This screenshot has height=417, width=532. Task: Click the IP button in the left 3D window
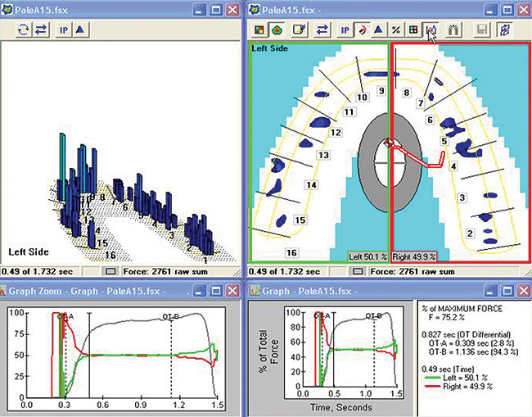pyautogui.click(x=63, y=30)
